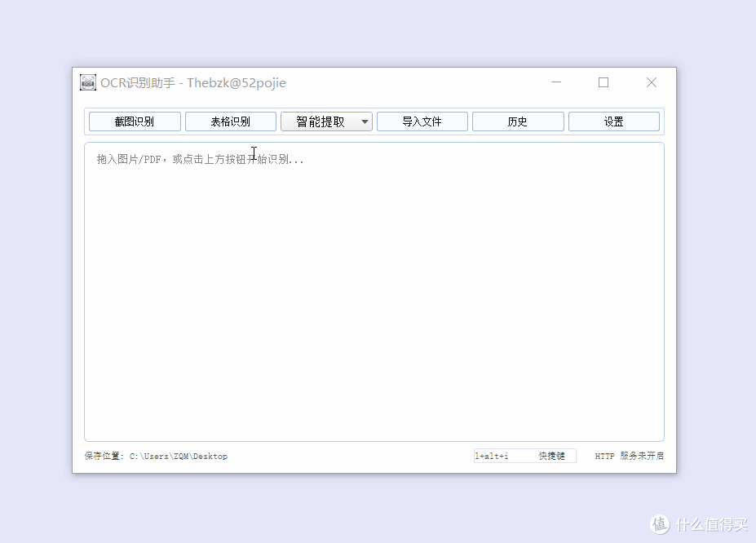Click the HTTP 服务未开启 status text
This screenshot has height=543, width=756.
coord(630,456)
